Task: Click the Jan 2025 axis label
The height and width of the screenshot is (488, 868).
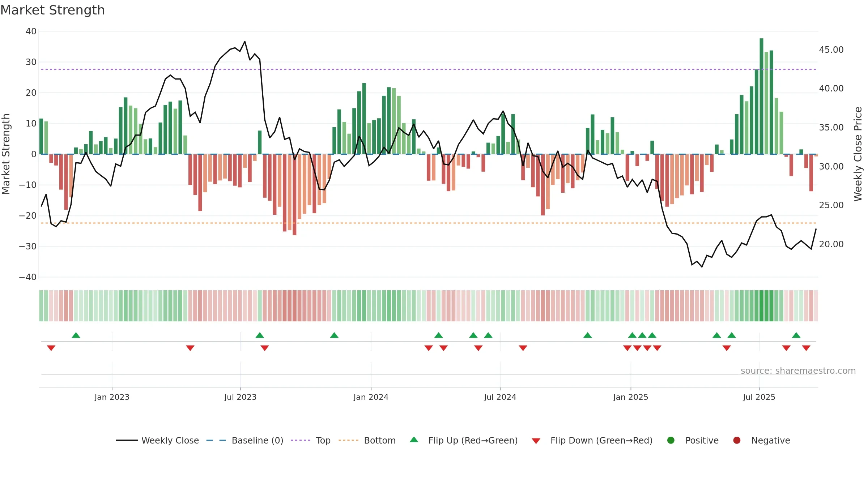Action: (631, 397)
